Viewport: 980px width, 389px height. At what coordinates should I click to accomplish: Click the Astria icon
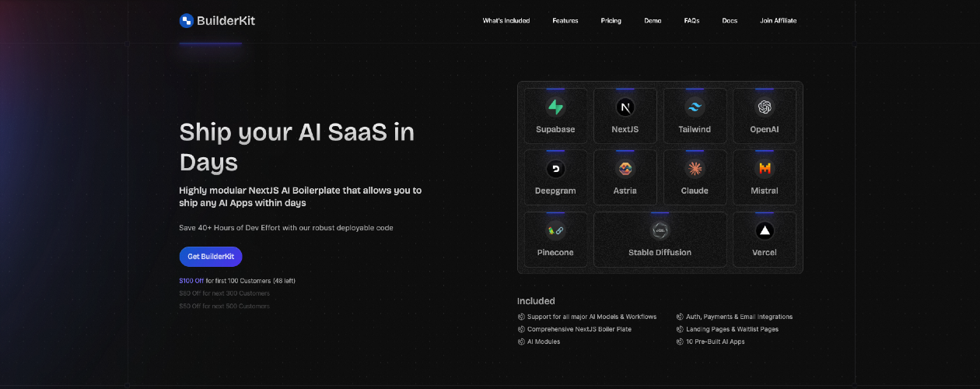625,169
